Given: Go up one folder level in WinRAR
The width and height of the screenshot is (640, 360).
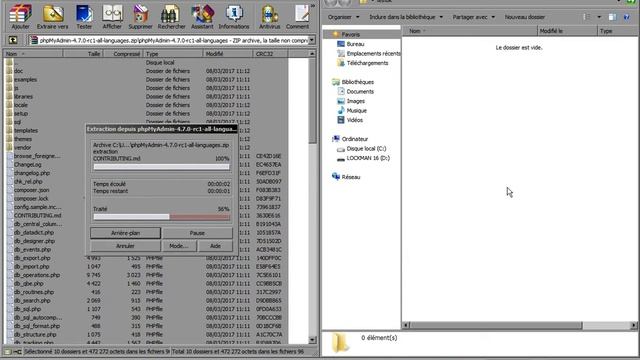Looking at the screenshot, I should coord(13,40).
